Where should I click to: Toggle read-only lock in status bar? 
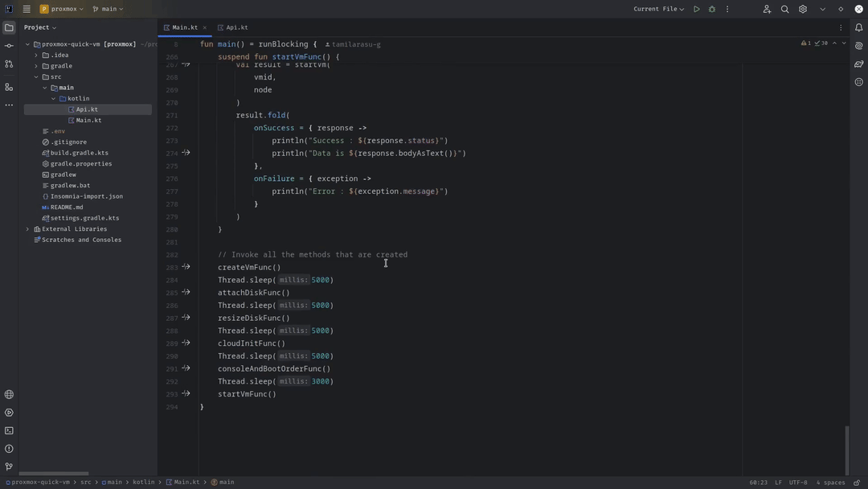[x=857, y=483]
